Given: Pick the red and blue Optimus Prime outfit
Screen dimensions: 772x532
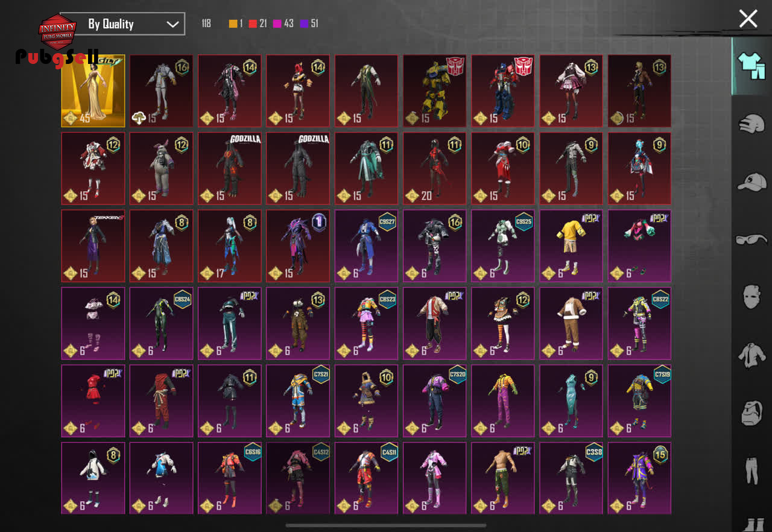Looking at the screenshot, I should (502, 91).
